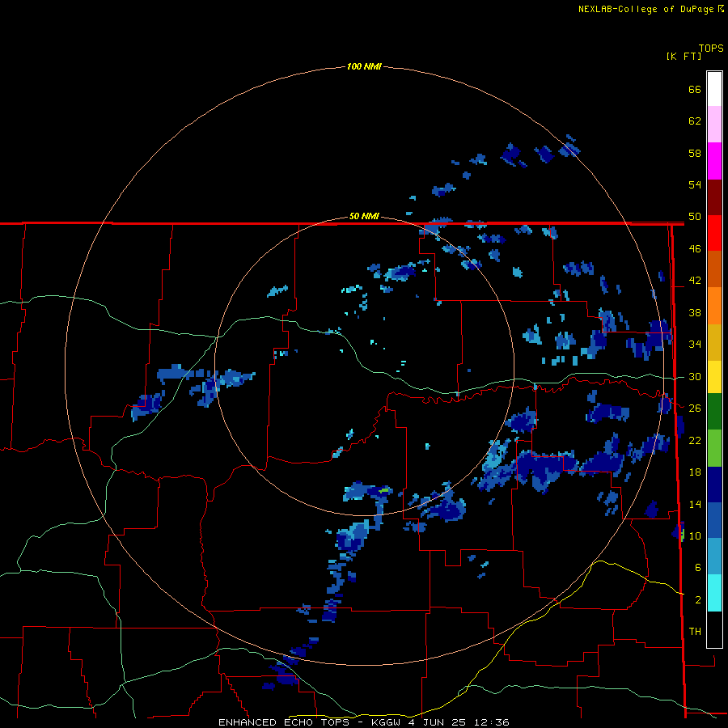The width and height of the screenshot is (728, 728).
Task: Click the legend value 66
Action: 695,89
